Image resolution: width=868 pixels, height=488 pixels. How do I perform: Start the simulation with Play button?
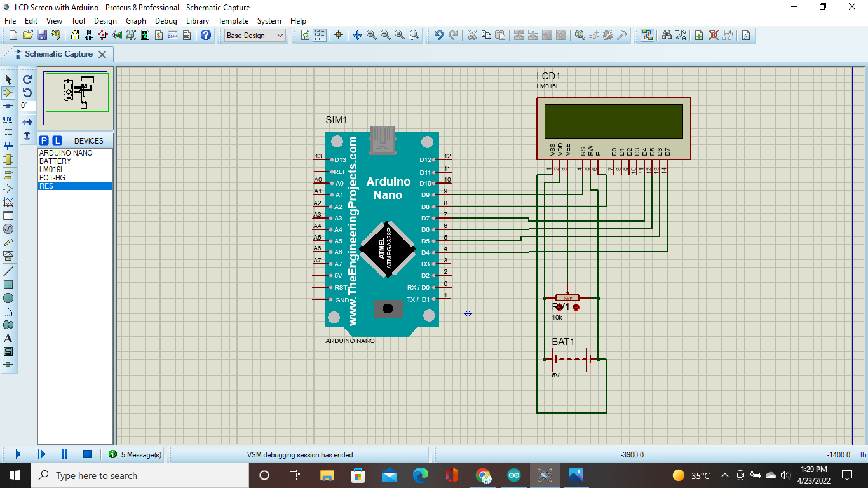coord(18,454)
